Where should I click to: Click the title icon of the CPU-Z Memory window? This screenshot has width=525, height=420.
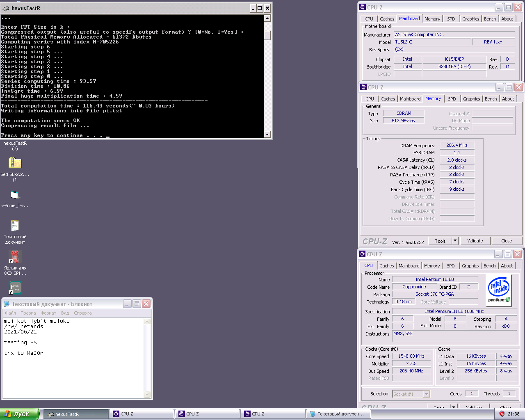point(363,87)
